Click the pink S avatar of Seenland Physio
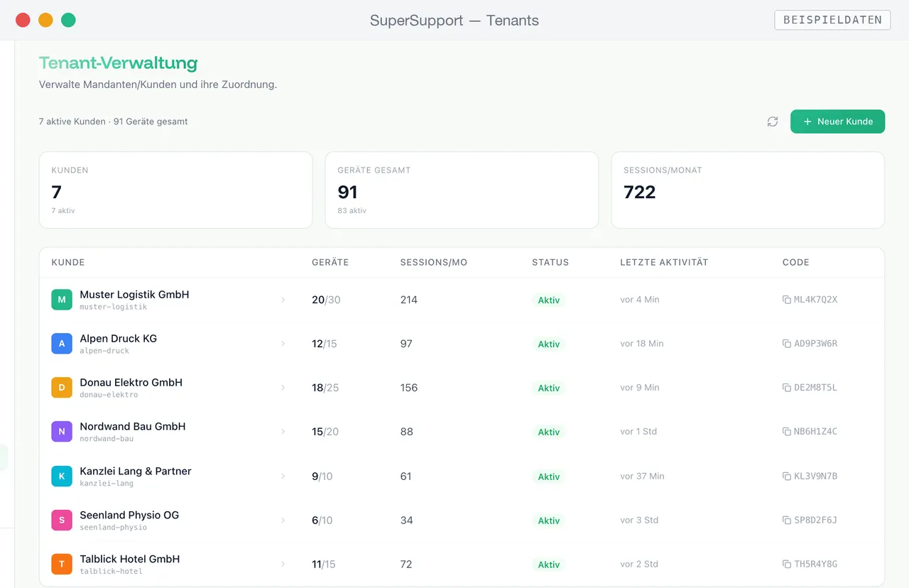The image size is (909, 588). [x=62, y=521]
